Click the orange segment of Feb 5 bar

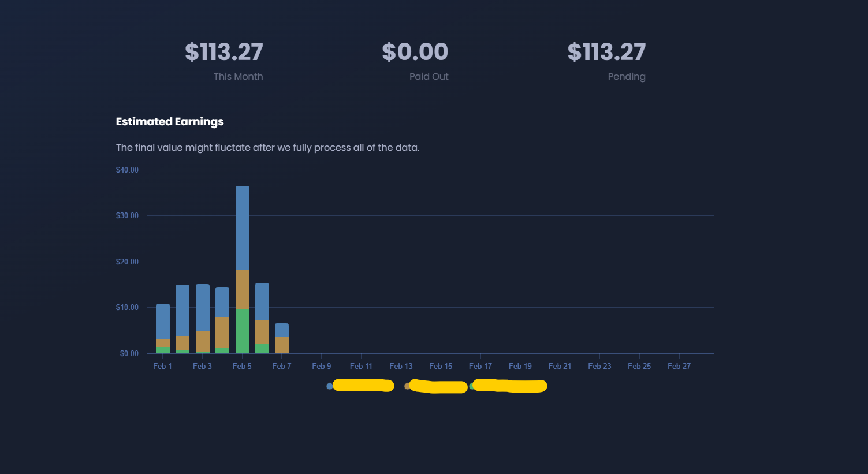(x=243, y=289)
